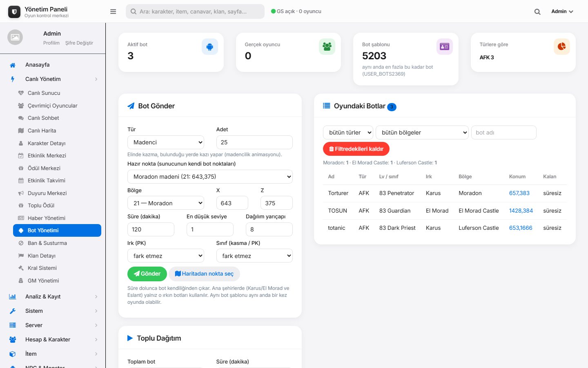588x368 pixels.
Task: Click the Duyuru Merkezi megaphone icon
Action: pos(21,193)
